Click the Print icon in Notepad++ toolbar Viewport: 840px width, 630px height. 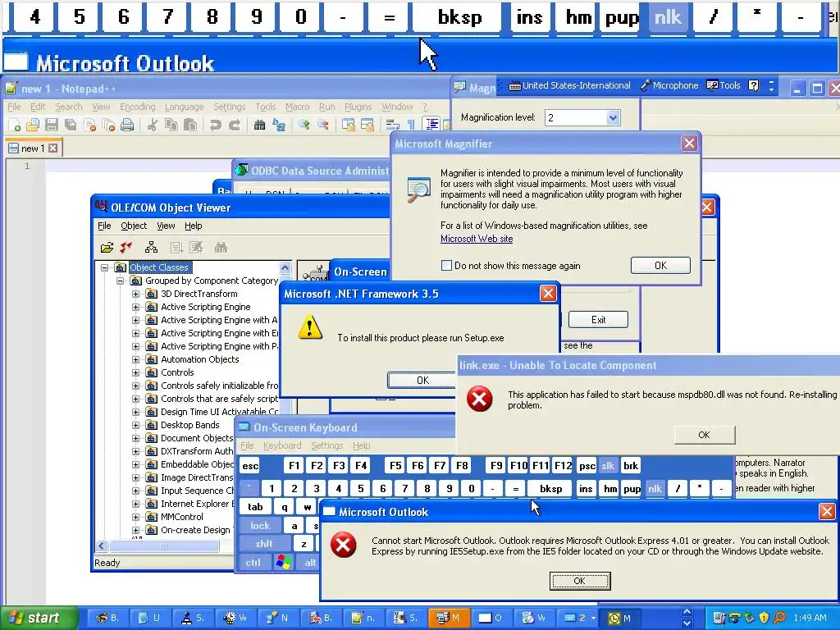tap(127, 126)
